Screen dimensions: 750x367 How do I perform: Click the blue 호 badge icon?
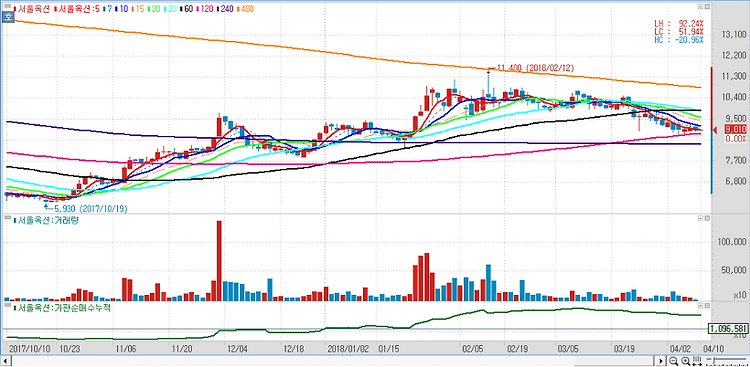click(x=8, y=17)
